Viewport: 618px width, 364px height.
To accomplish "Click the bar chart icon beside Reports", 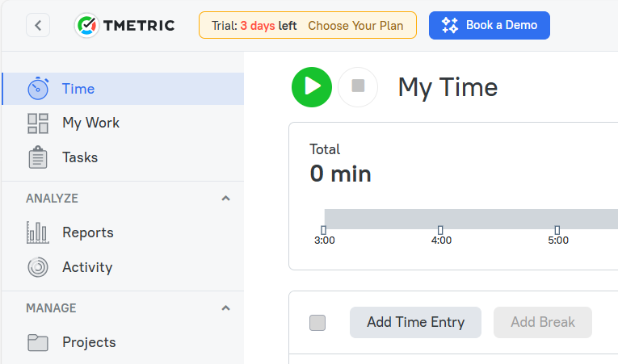I will point(38,232).
